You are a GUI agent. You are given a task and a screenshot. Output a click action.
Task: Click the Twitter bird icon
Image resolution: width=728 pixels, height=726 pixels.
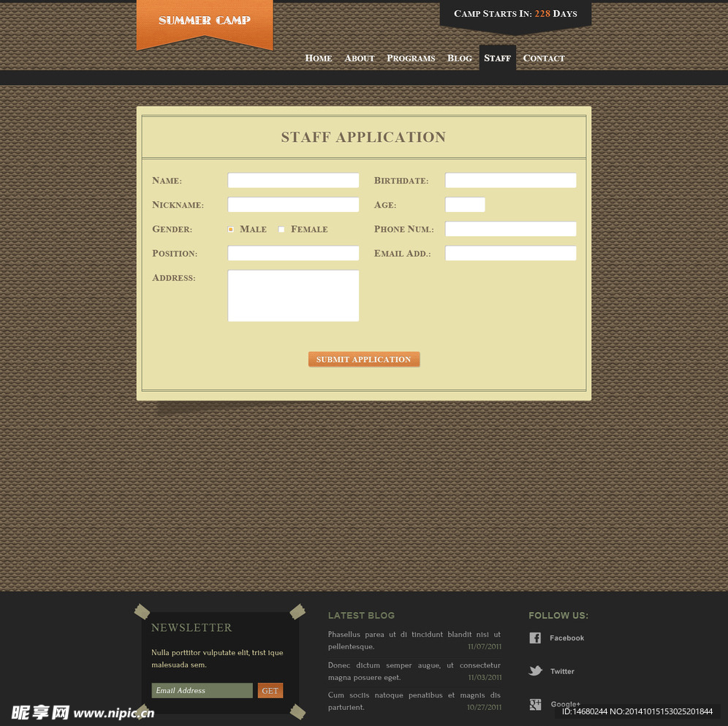click(535, 671)
